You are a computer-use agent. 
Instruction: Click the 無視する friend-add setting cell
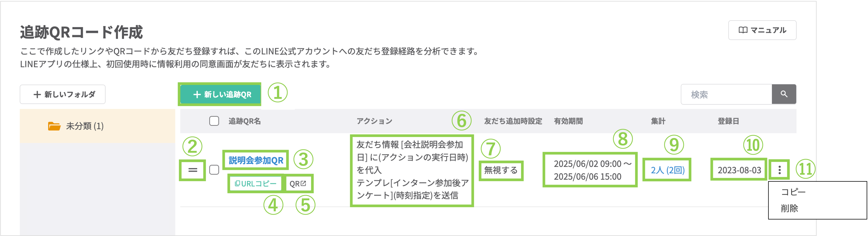click(501, 170)
